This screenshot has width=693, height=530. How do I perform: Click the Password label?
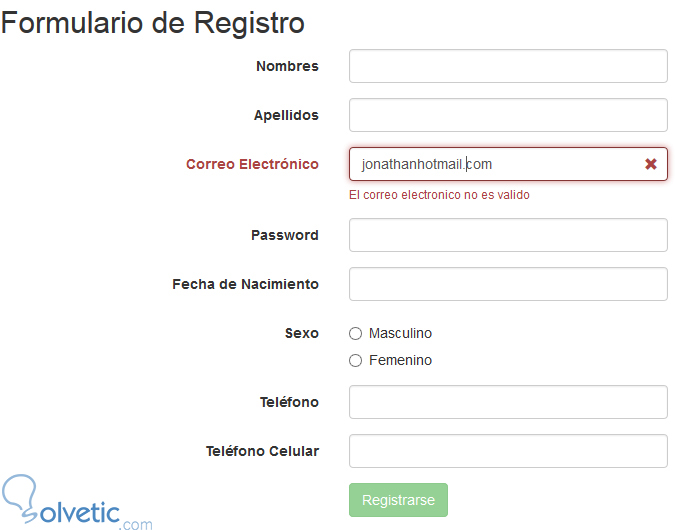click(x=284, y=235)
